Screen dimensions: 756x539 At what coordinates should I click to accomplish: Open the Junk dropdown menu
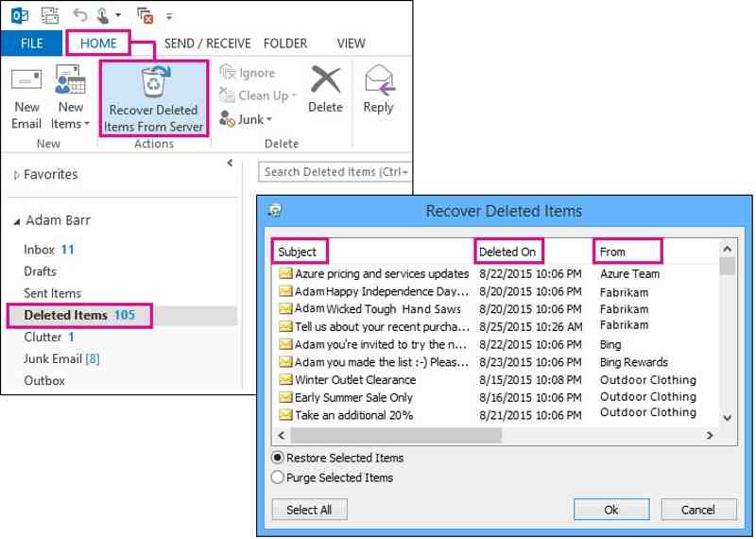tap(246, 119)
